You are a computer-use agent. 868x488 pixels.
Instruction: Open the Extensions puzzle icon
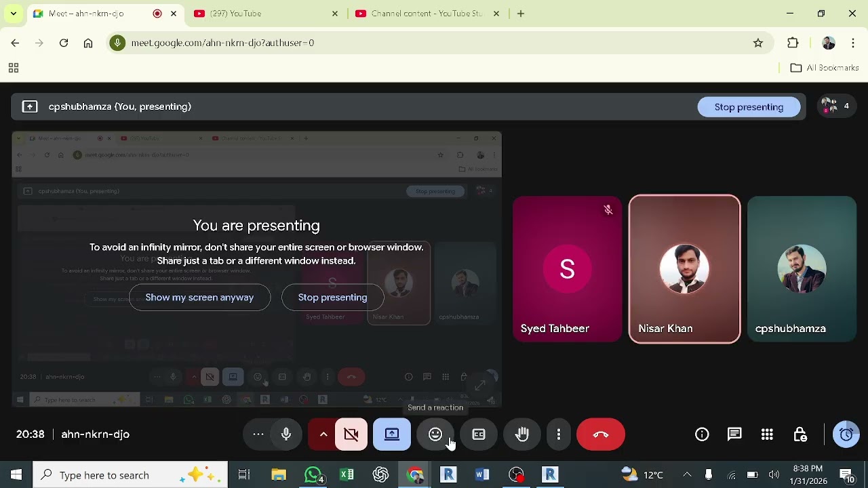tap(793, 43)
